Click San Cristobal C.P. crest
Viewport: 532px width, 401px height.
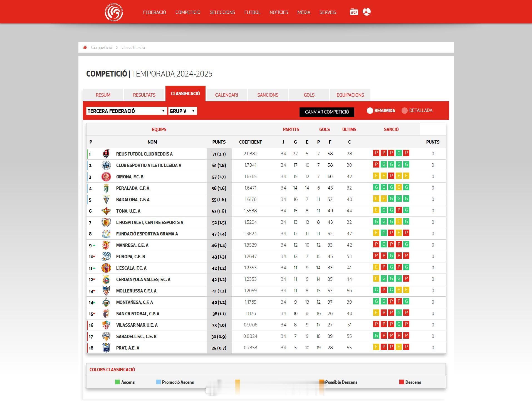coord(106,314)
